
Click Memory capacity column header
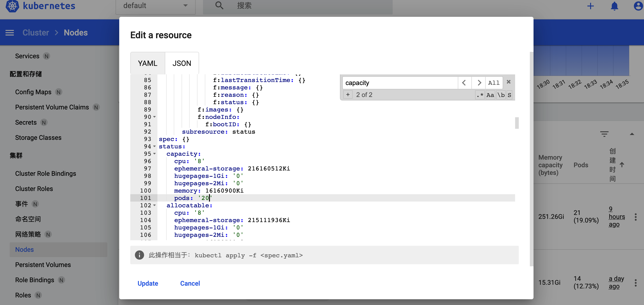pos(550,165)
